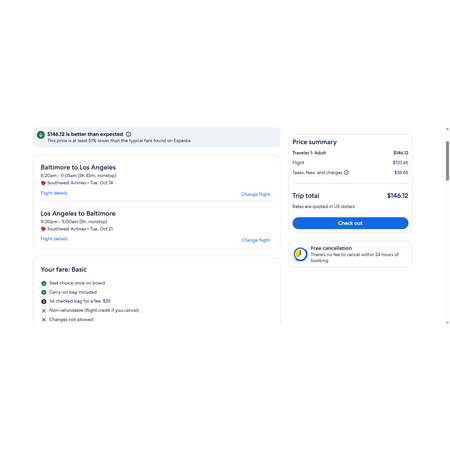Click the green price-drop icon in the banner
The image size is (450, 450).
click(x=41, y=135)
